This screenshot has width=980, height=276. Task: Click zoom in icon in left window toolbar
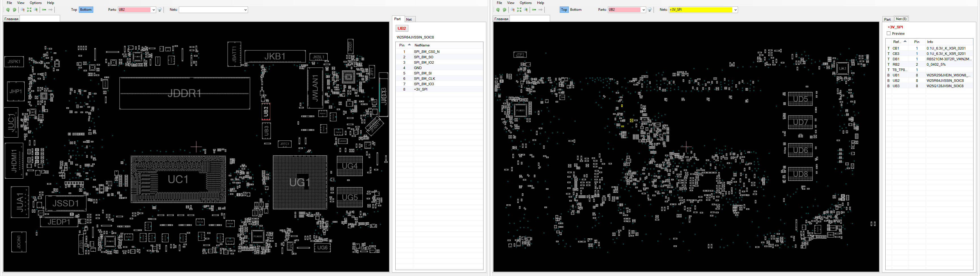click(x=36, y=10)
